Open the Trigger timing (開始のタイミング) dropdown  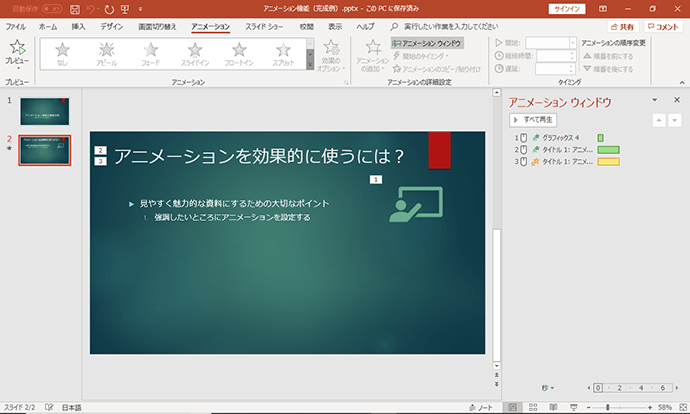pos(421,56)
